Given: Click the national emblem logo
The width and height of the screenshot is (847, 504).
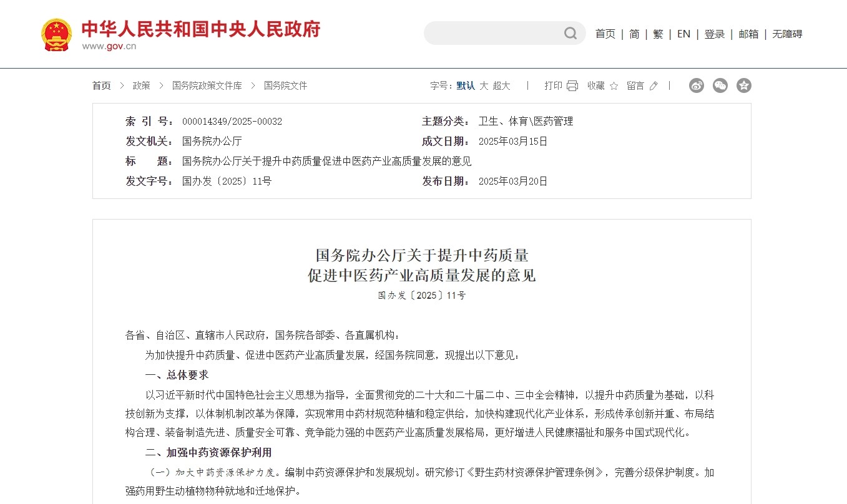Looking at the screenshot, I should tap(57, 35).
